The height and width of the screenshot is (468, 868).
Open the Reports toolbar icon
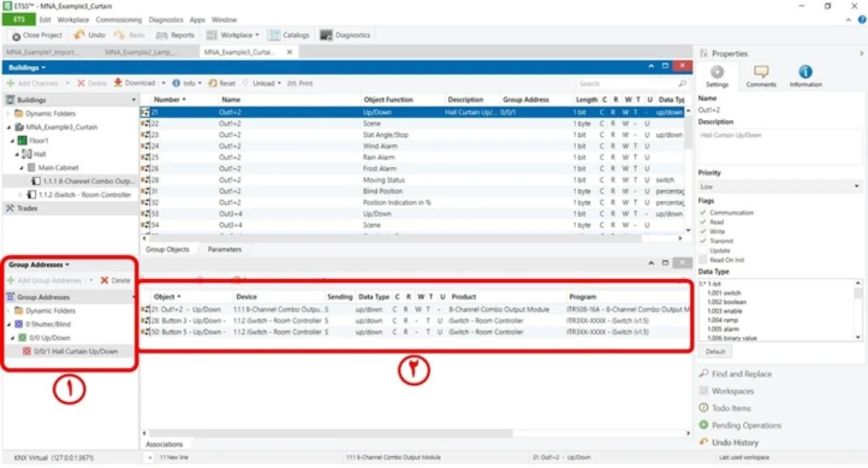pyautogui.click(x=162, y=35)
